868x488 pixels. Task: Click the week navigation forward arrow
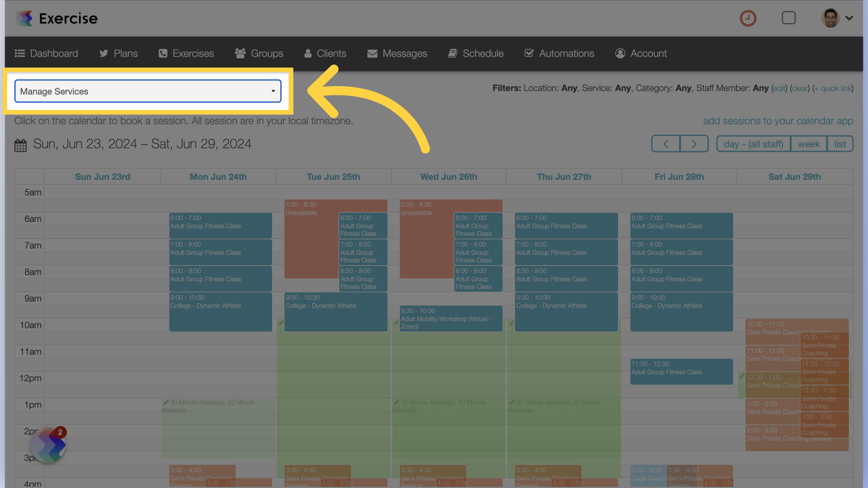point(694,143)
